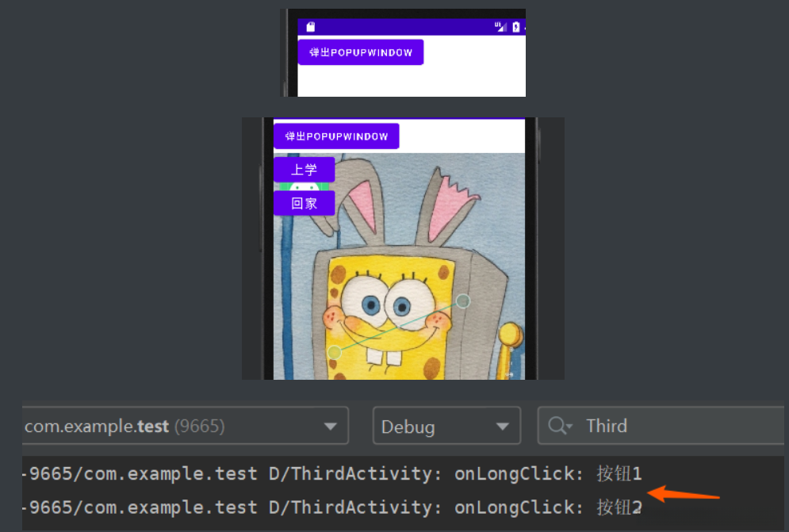Tap 弹出POPUPWINDOW button above the SpongeBob image
Image resolution: width=789 pixels, height=532 pixels.
coord(336,136)
